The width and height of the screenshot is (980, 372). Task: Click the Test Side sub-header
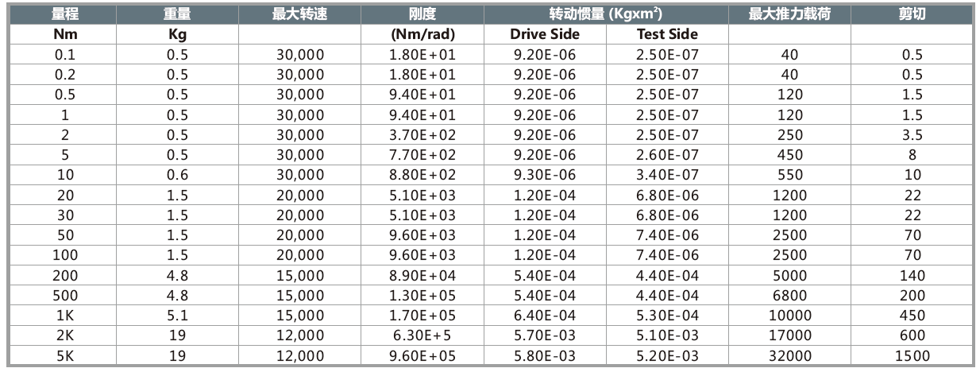point(667,34)
